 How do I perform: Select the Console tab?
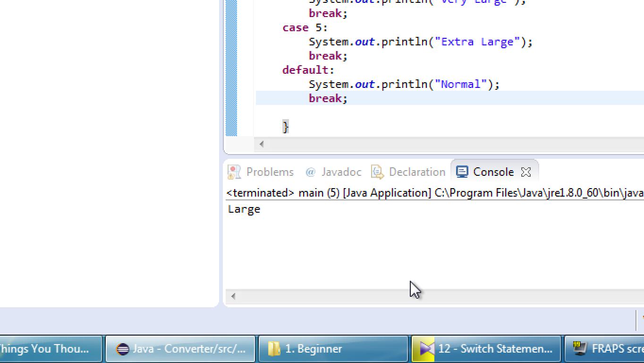[x=493, y=172]
